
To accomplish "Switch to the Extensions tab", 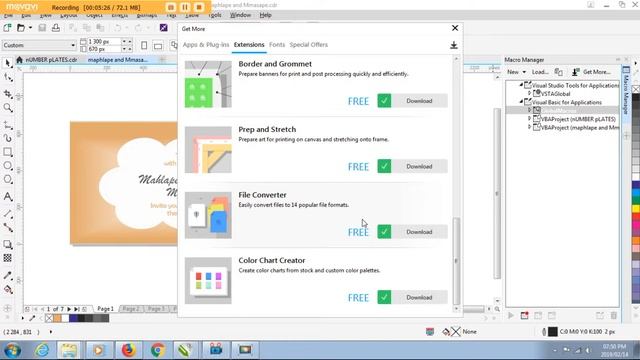I will (x=249, y=44).
